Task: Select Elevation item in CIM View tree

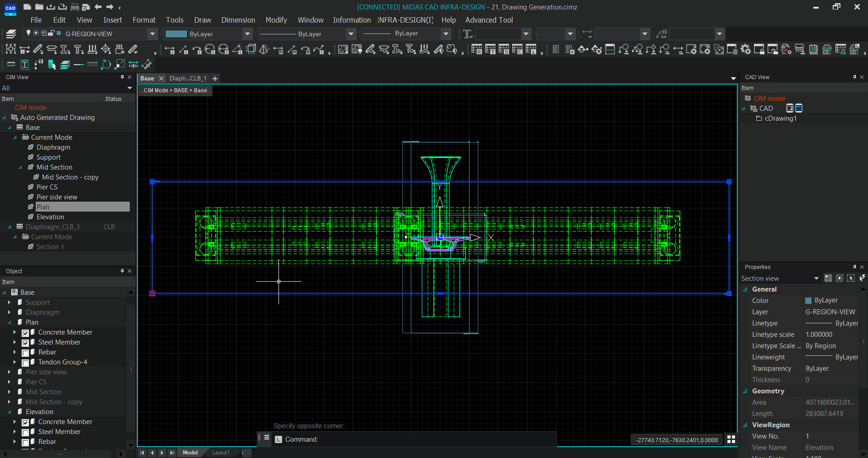Action: (x=50, y=217)
